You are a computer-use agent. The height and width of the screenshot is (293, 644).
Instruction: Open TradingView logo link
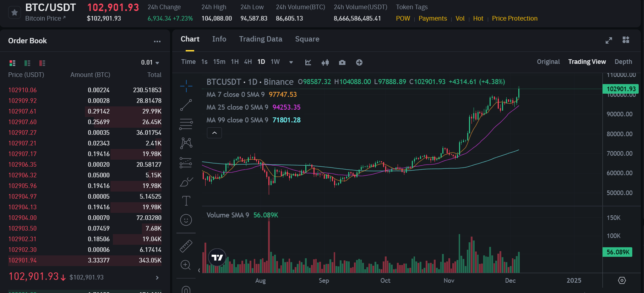coord(217,257)
